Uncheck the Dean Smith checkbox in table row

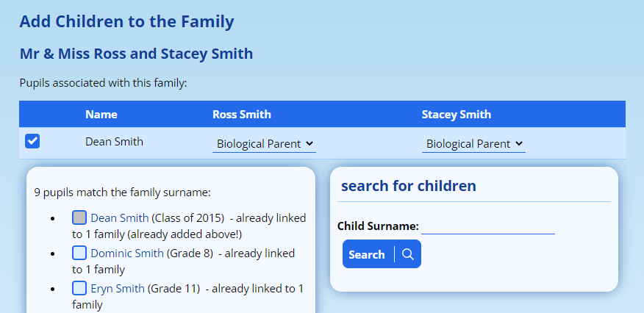pyautogui.click(x=32, y=141)
